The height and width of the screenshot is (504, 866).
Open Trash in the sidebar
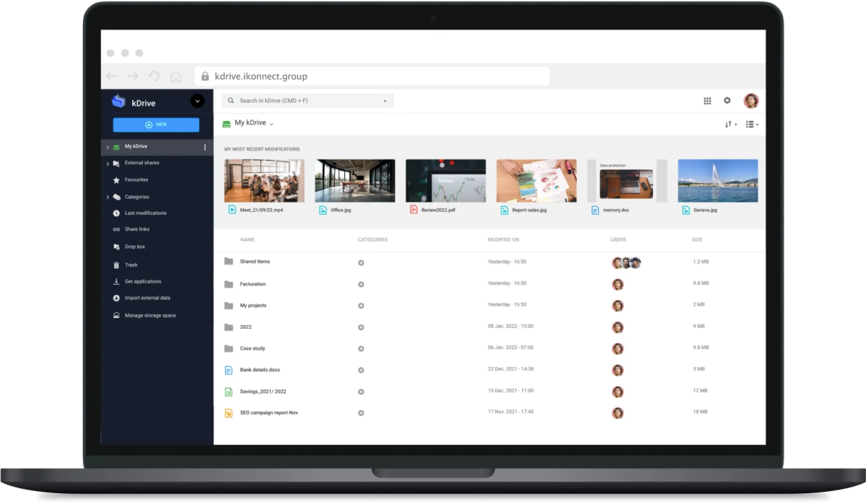(x=131, y=265)
